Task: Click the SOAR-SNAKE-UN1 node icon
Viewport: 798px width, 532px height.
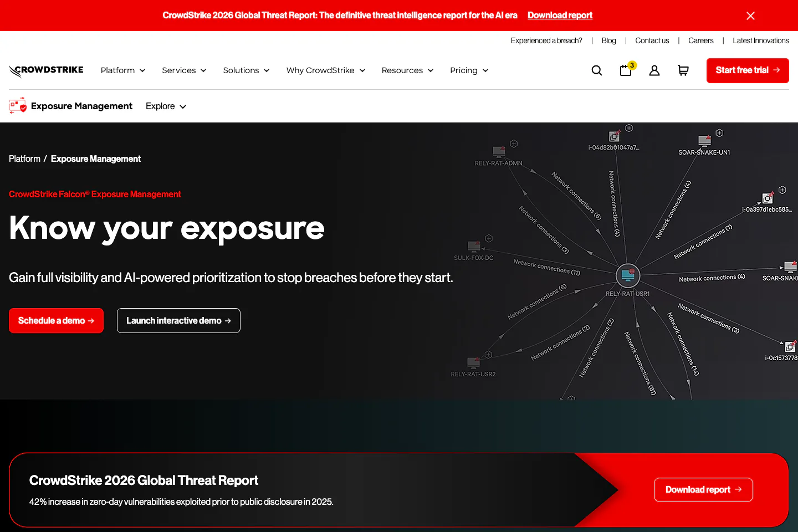Action: 704,140
